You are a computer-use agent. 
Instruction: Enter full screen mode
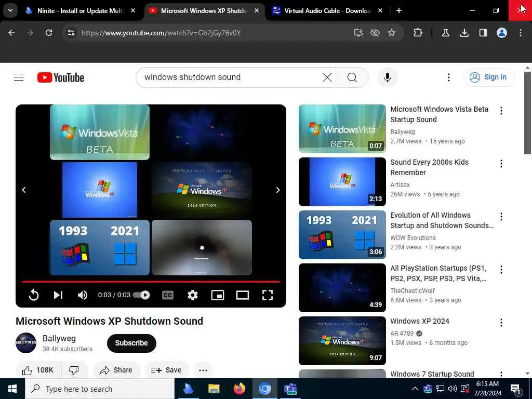coord(268,295)
